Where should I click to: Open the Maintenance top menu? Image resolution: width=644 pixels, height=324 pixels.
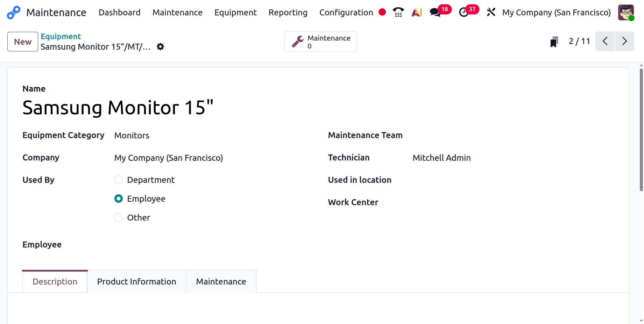(177, 13)
